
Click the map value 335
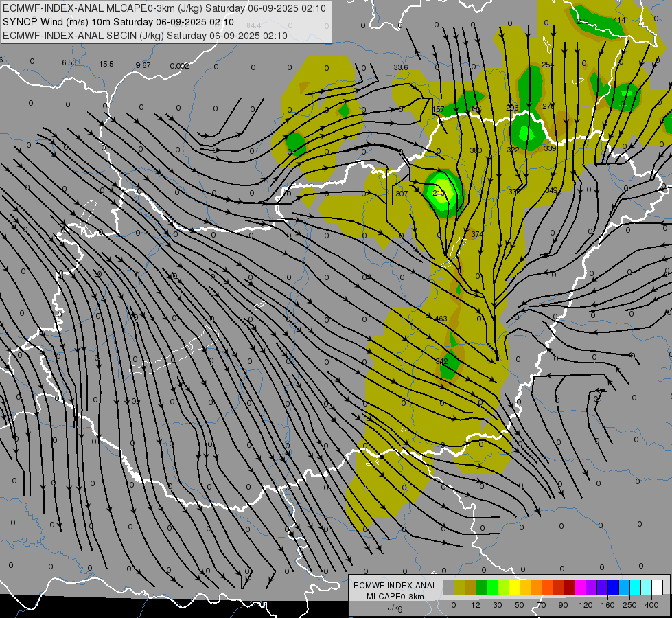point(514,192)
